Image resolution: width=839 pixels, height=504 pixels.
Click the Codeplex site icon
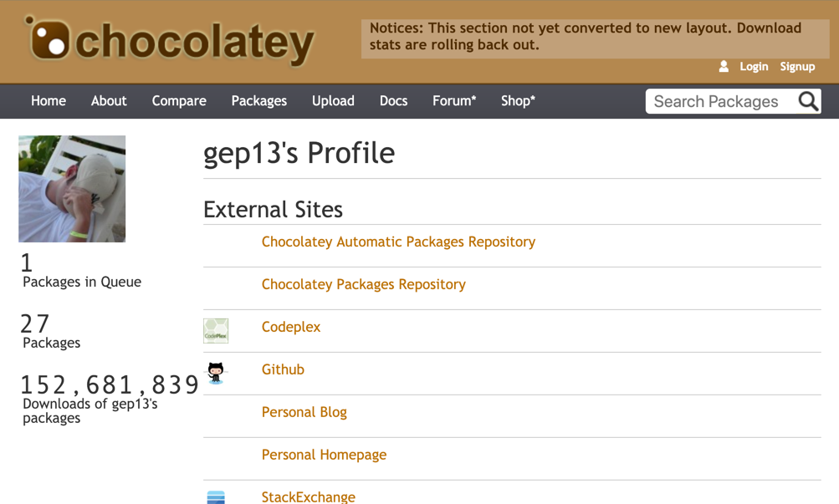216,330
